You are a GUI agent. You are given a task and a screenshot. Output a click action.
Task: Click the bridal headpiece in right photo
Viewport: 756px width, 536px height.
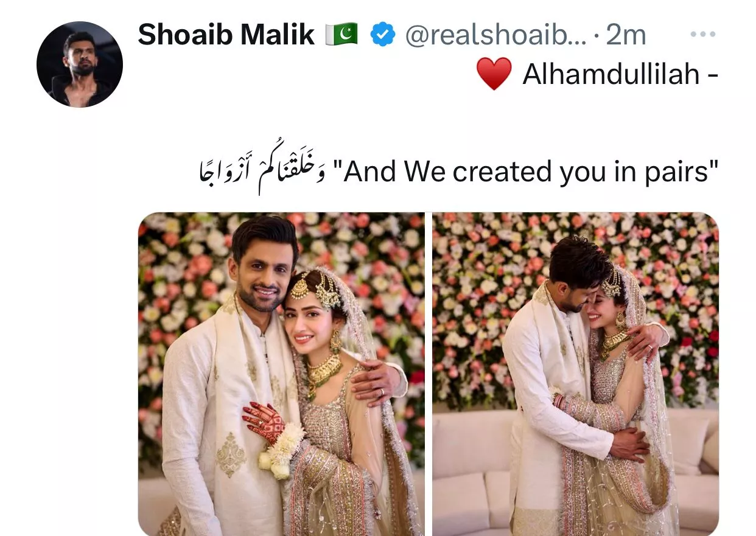click(x=612, y=284)
